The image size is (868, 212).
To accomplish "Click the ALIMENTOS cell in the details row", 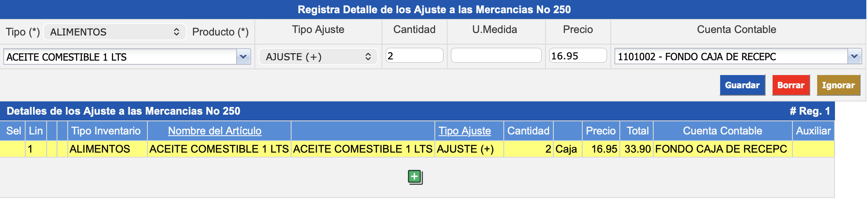I will (100, 149).
